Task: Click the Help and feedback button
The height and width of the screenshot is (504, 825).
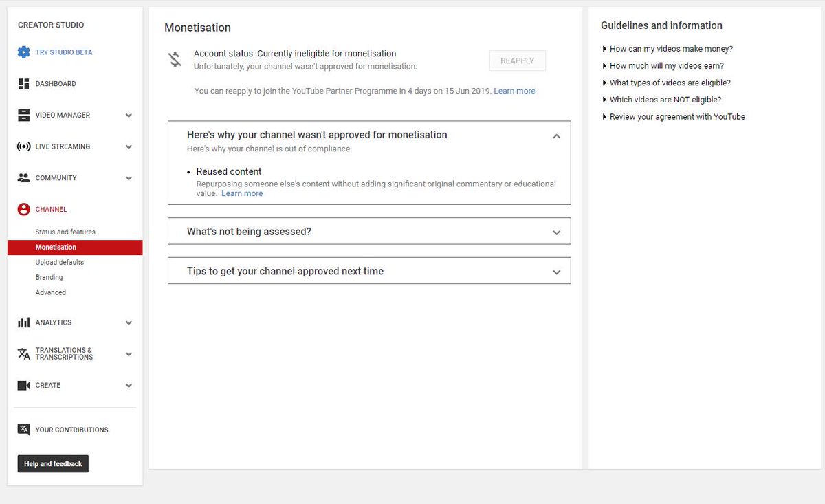Action: (53, 464)
